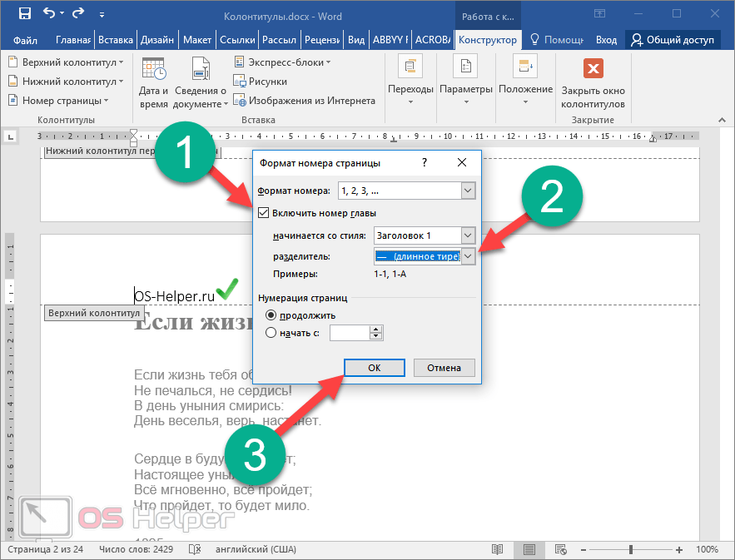The height and width of the screenshot is (560, 735).
Task: Expand the Number format dropdown
Action: pos(468,191)
